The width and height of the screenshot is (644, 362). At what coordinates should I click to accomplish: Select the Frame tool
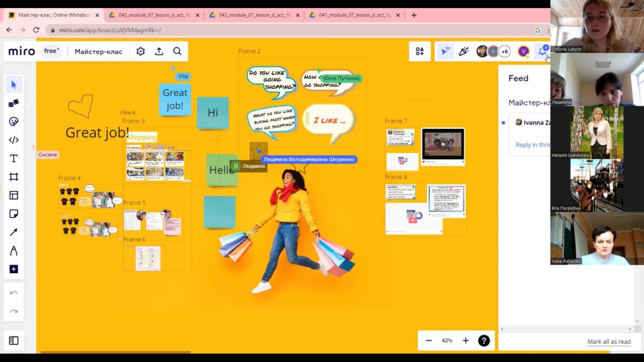pos(14,176)
